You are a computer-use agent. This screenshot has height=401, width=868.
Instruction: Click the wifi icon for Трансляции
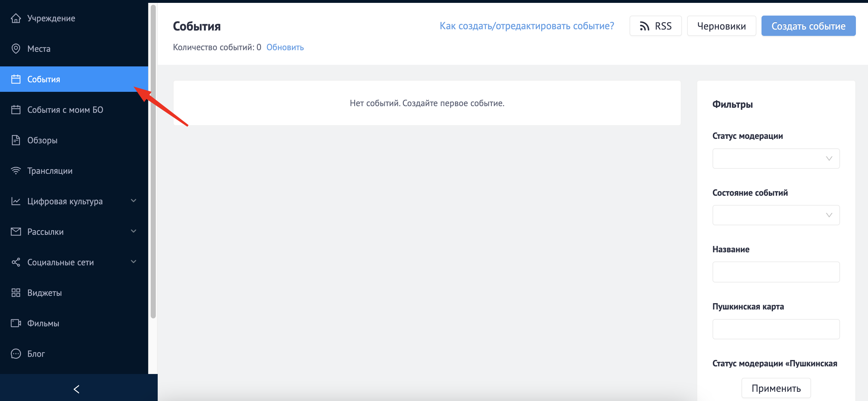point(16,171)
